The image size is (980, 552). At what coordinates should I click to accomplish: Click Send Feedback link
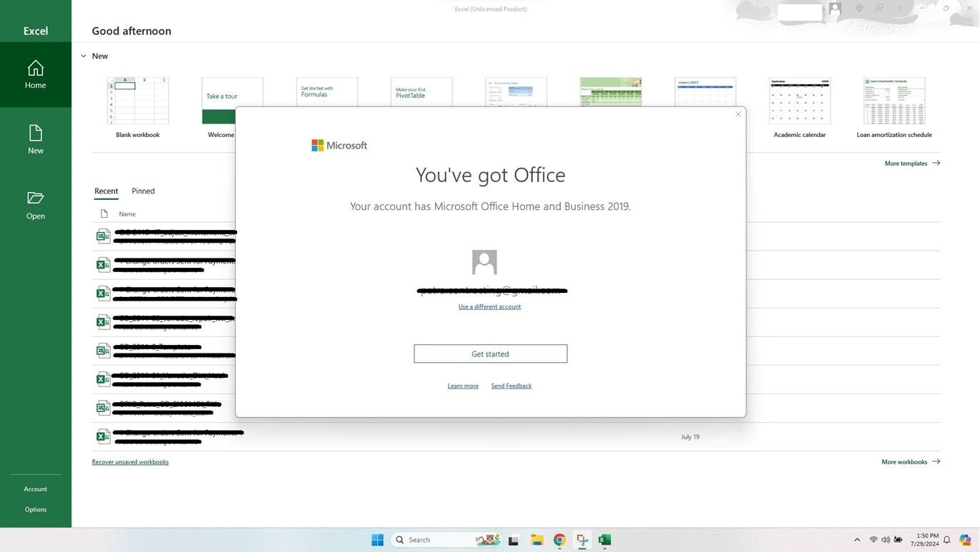point(511,386)
